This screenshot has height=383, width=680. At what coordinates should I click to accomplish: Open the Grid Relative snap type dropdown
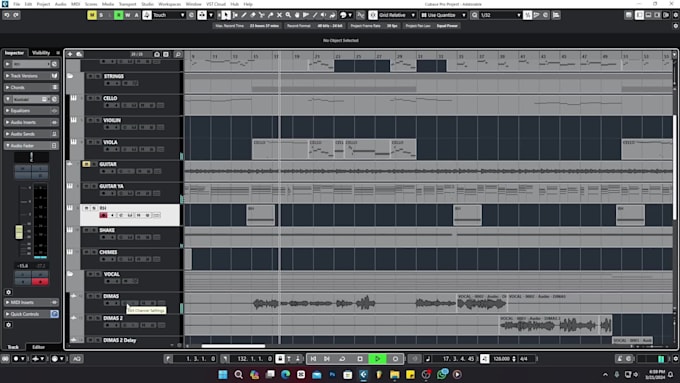coord(397,15)
